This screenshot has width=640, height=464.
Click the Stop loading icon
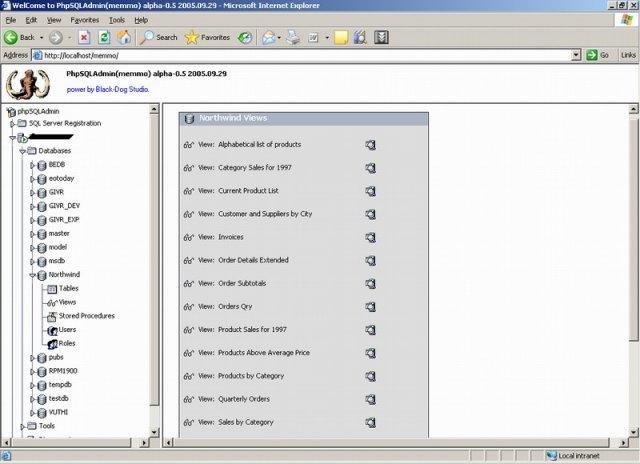pyautogui.click(x=84, y=38)
